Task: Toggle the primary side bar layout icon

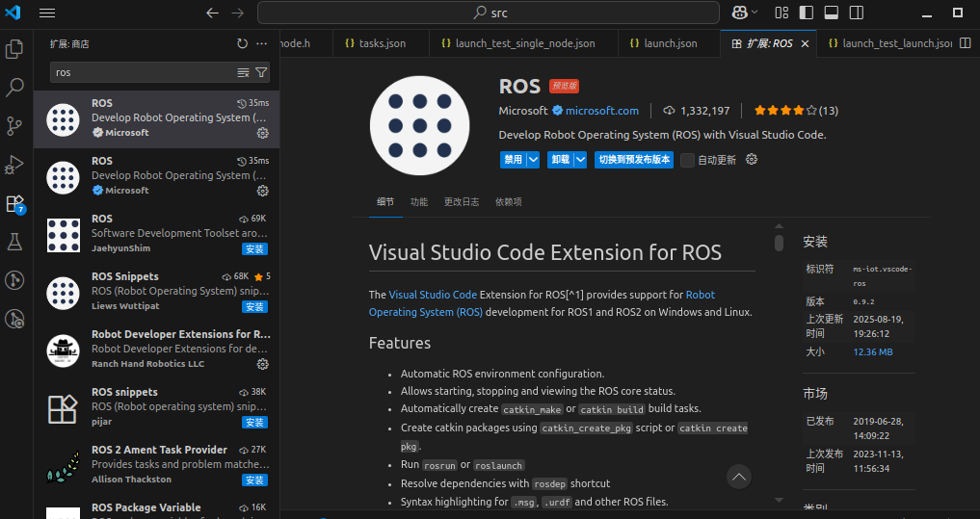Action: (807, 13)
